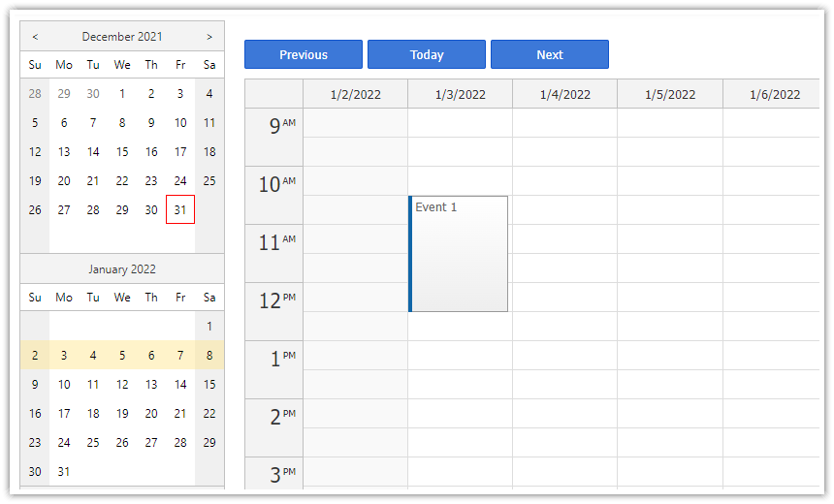The height and width of the screenshot is (504, 834).
Task: Select the 1/5/2022 column header
Action: point(669,94)
